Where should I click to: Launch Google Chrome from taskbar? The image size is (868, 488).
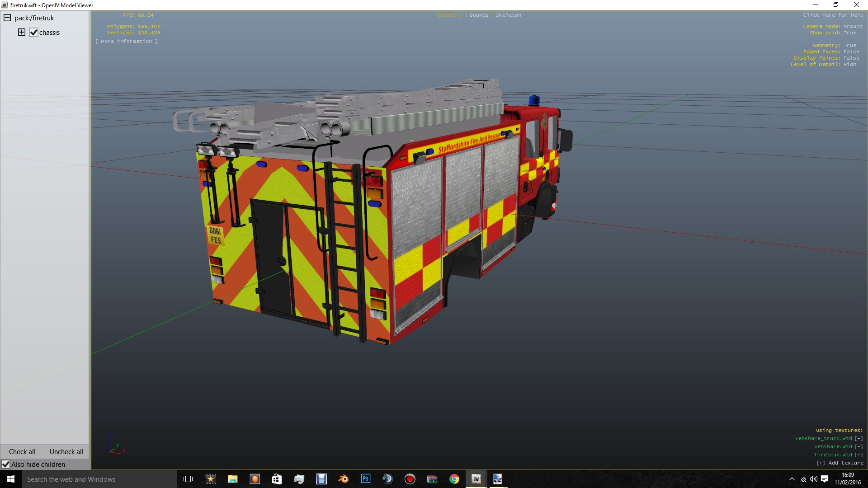[454, 479]
